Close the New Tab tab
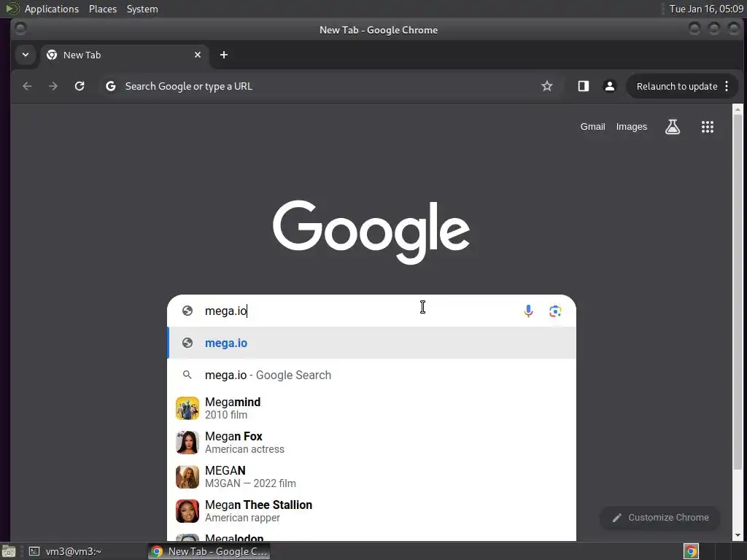Image resolution: width=747 pixels, height=560 pixels. coord(198,55)
